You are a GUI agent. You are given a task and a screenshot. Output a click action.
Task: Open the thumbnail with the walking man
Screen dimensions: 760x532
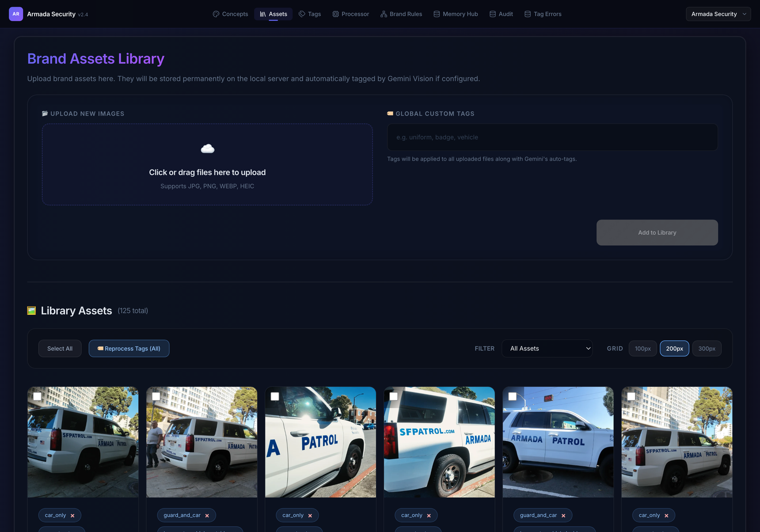pos(201,442)
